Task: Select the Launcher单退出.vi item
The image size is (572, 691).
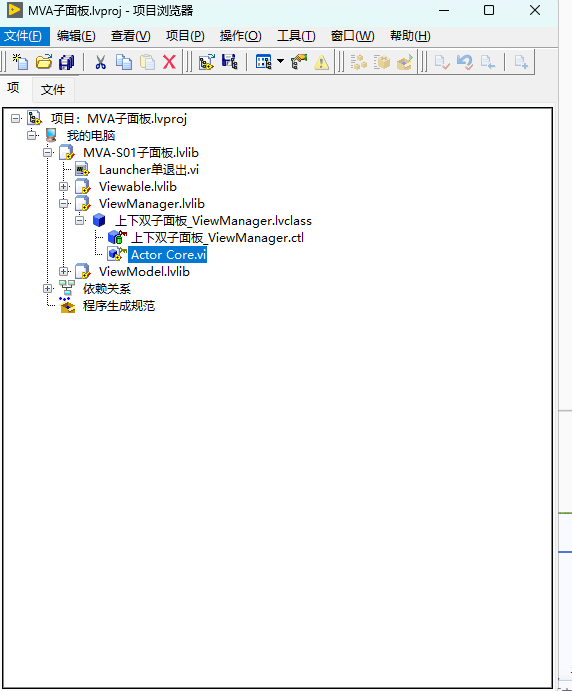Action: click(149, 170)
